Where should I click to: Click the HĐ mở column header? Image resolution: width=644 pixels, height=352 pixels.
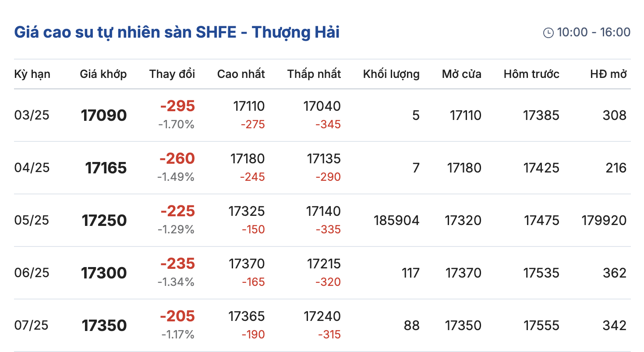(x=608, y=74)
